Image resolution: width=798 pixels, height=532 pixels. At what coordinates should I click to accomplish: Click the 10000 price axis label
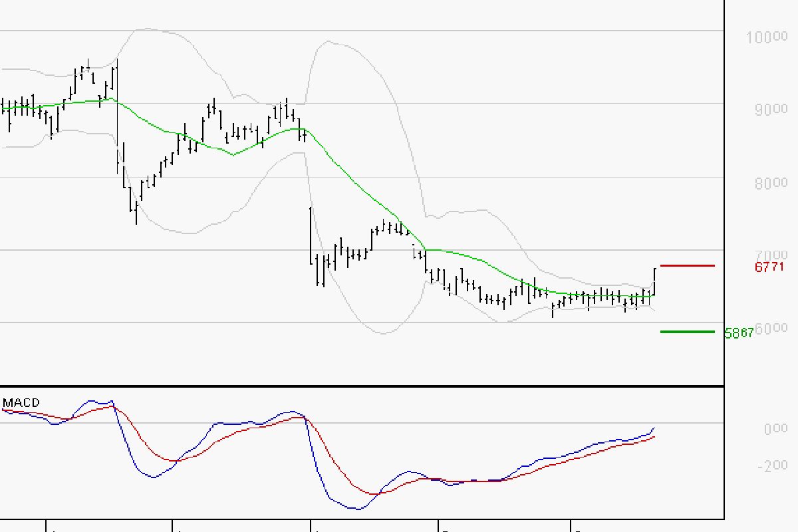click(767, 37)
